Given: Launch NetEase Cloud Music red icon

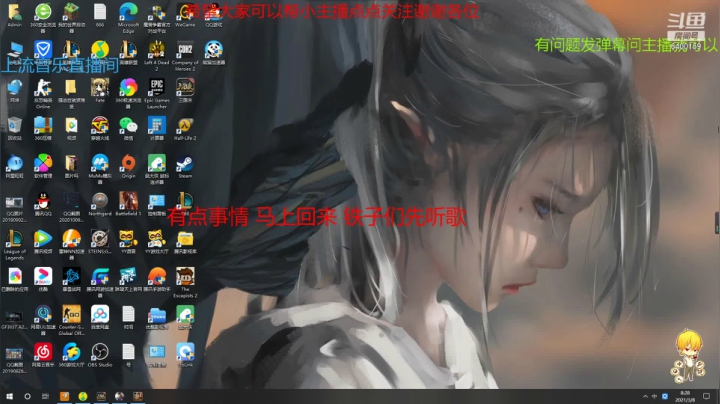Looking at the screenshot, I should [x=43, y=352].
